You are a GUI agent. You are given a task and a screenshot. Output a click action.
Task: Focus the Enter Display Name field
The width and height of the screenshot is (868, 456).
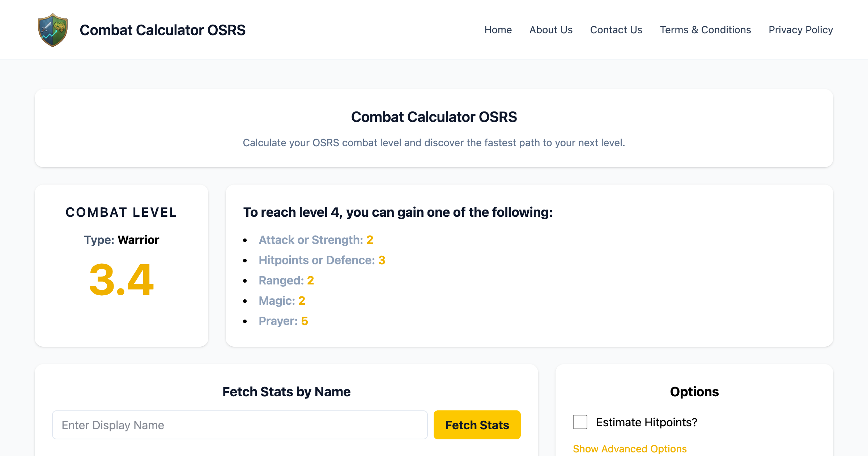tap(240, 425)
